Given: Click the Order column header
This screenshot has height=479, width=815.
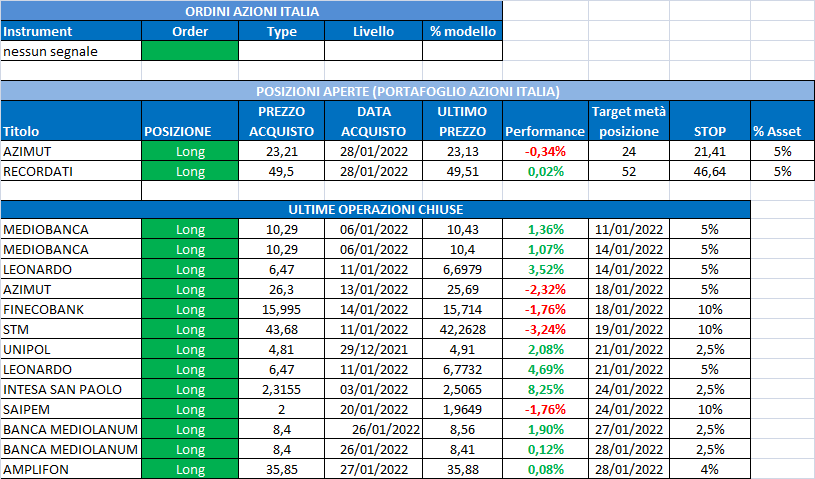Looking at the screenshot, I should (190, 31).
